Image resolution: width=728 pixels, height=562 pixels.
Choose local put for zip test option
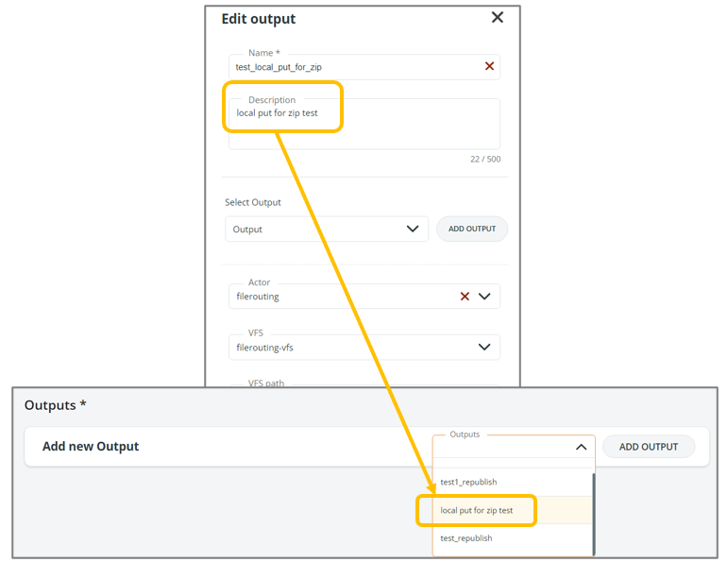point(477,510)
